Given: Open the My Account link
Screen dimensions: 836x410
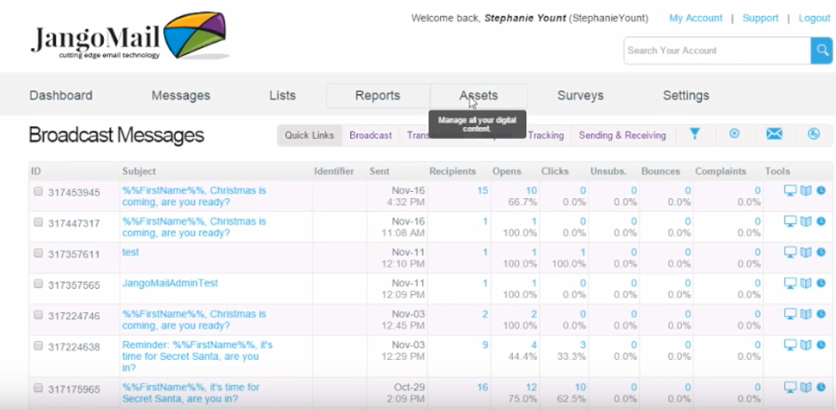Looking at the screenshot, I should (696, 18).
